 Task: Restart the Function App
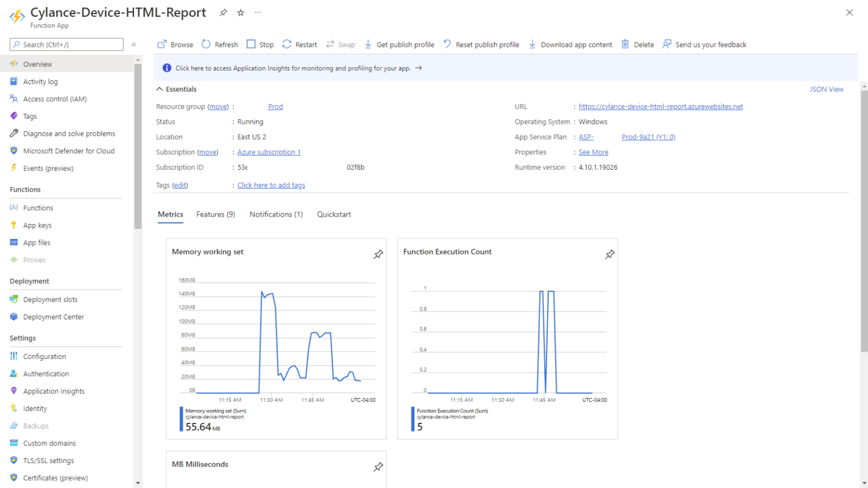[300, 45]
